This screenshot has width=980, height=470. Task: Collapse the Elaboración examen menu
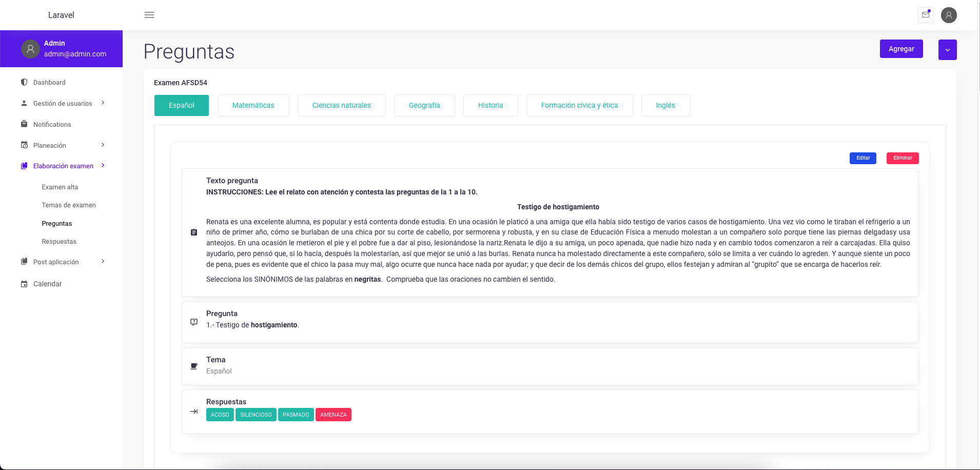tap(103, 166)
